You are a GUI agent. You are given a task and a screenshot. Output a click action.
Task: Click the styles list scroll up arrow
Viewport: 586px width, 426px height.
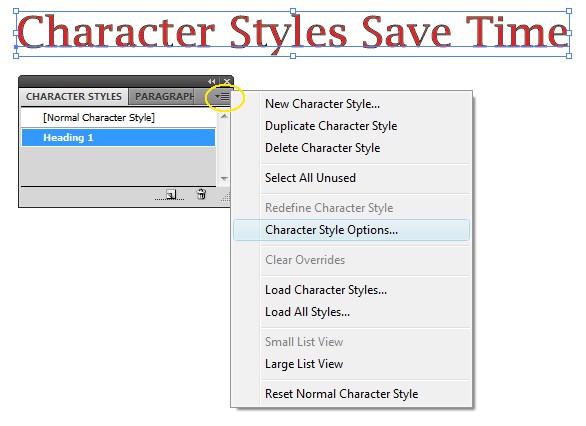pos(224,116)
